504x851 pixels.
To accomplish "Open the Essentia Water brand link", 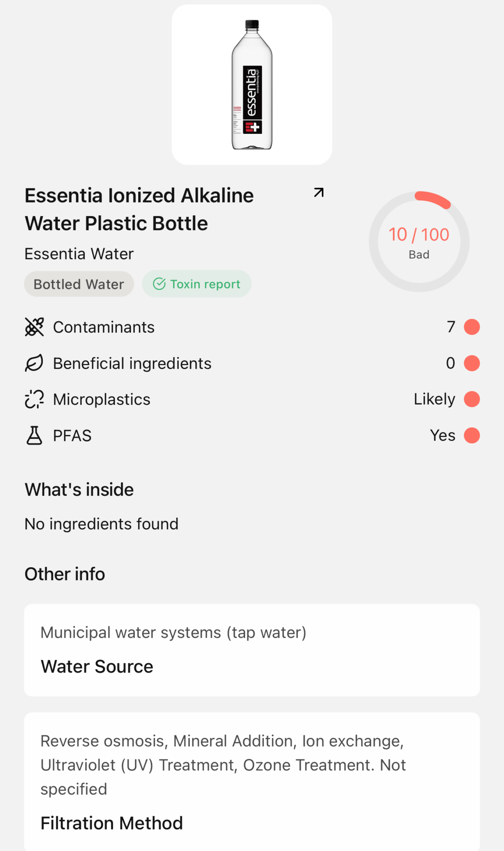I will click(79, 254).
